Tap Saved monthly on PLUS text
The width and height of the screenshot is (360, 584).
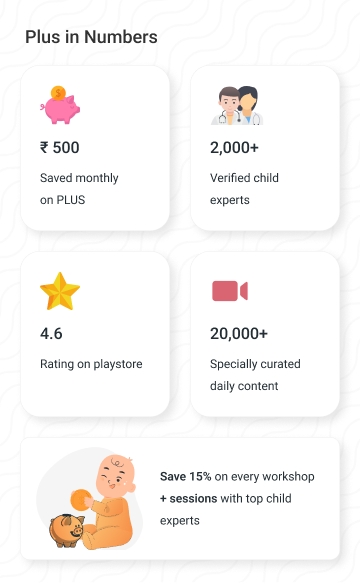pyautogui.click(x=79, y=189)
